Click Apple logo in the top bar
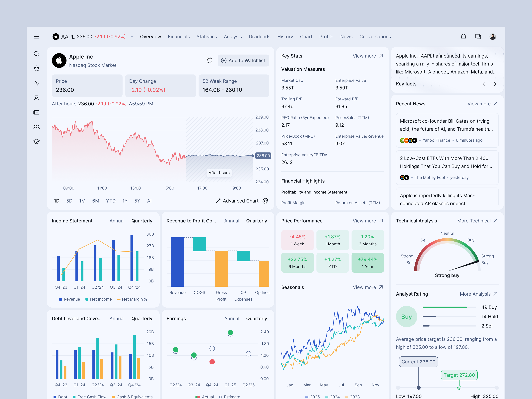The height and width of the screenshot is (399, 532). (x=56, y=37)
